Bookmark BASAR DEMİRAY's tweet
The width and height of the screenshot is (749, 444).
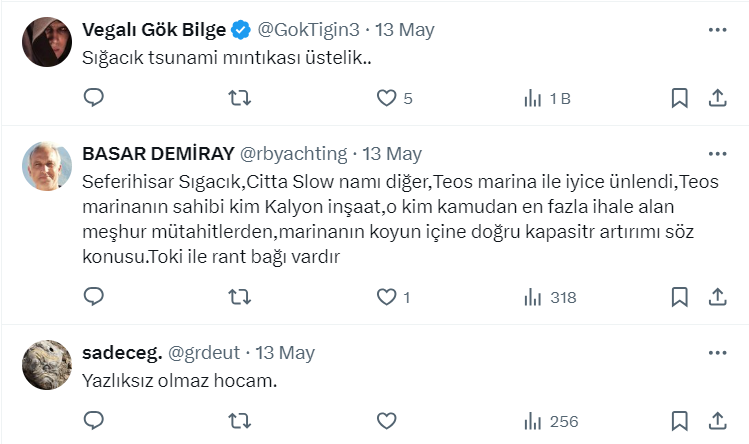(x=679, y=297)
